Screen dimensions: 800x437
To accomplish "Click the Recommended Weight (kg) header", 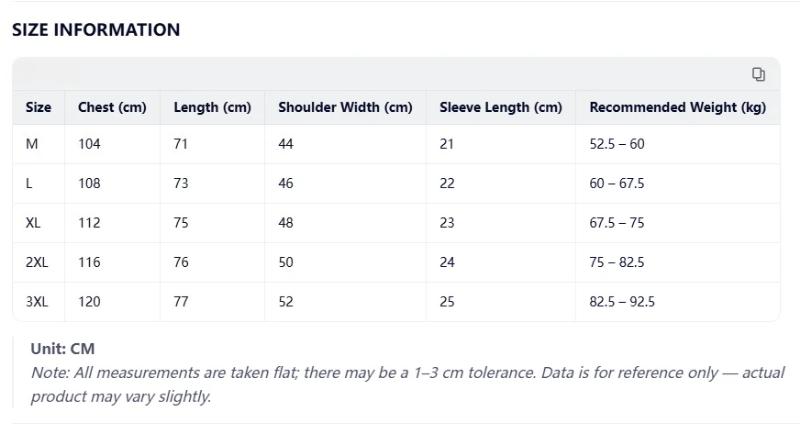I will pos(677,107).
